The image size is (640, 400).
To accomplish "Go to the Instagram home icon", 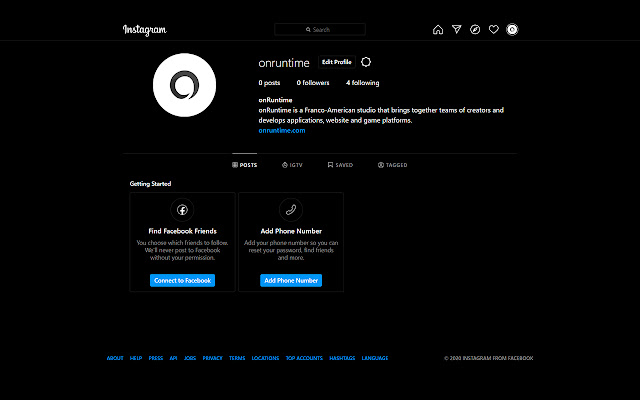I will (x=438, y=30).
